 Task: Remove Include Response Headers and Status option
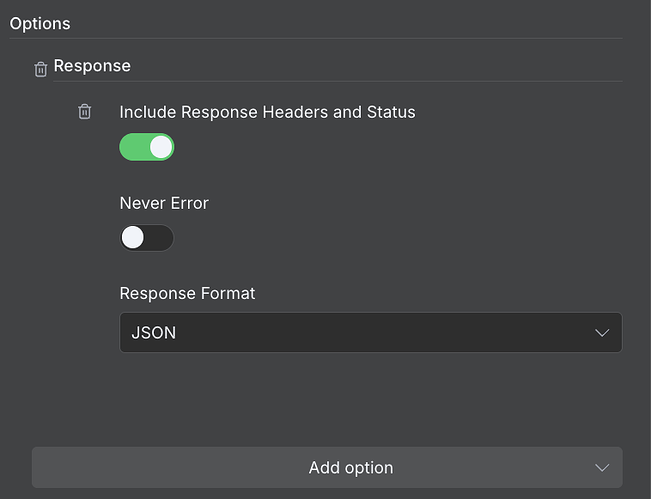85,112
